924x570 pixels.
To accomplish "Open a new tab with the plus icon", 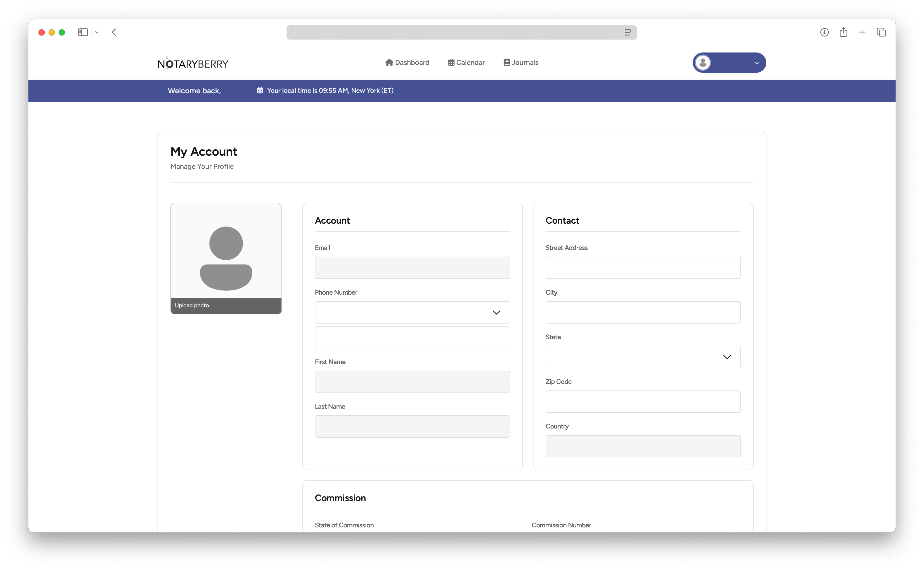I will point(862,32).
